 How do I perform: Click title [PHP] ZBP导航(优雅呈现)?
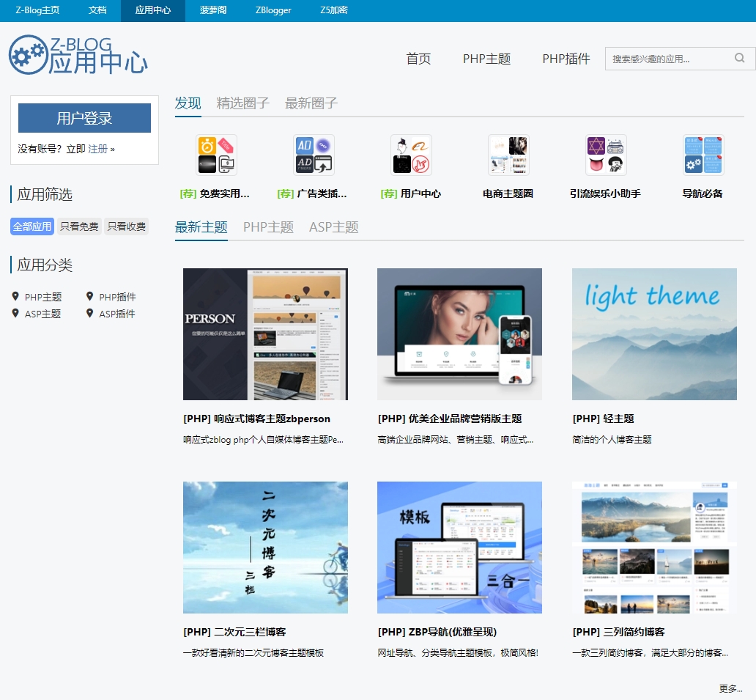(x=437, y=632)
